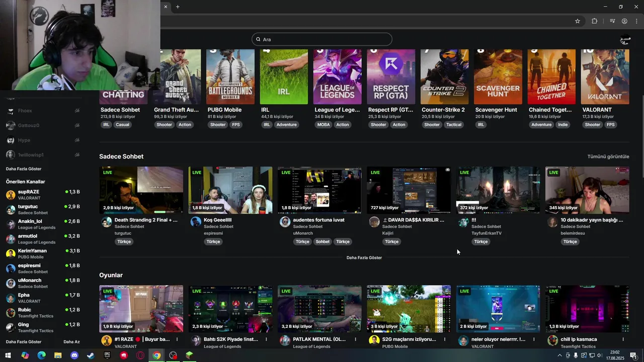Open options menu for #1 RAZE stream
The width and height of the screenshot is (644, 362).
177,339
